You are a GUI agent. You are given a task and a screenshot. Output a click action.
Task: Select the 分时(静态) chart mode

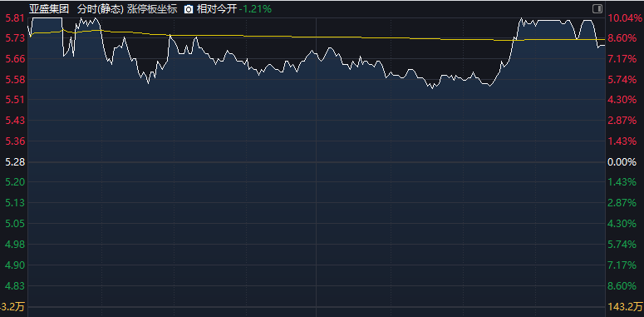[101, 9]
